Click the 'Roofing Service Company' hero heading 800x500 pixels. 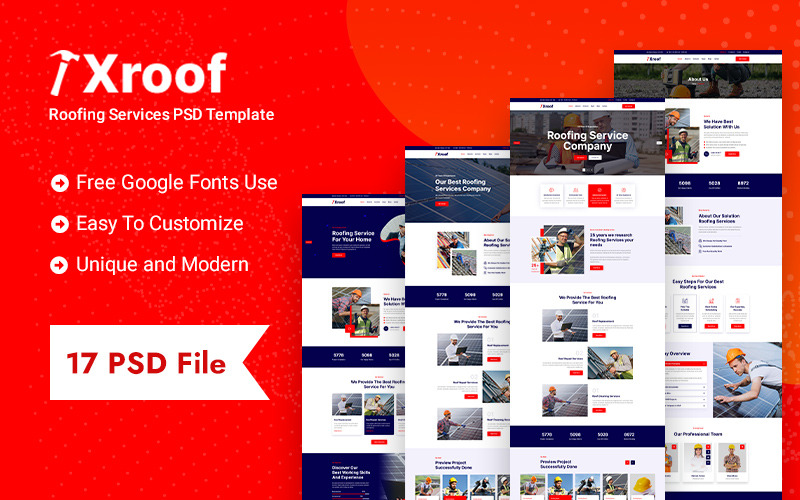point(587,141)
